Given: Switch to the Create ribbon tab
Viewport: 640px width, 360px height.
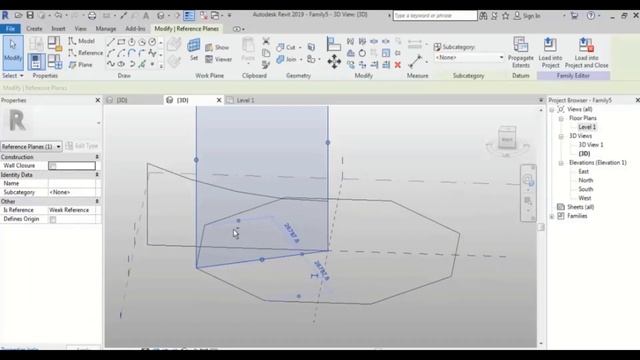Looking at the screenshot, I should (34, 29).
